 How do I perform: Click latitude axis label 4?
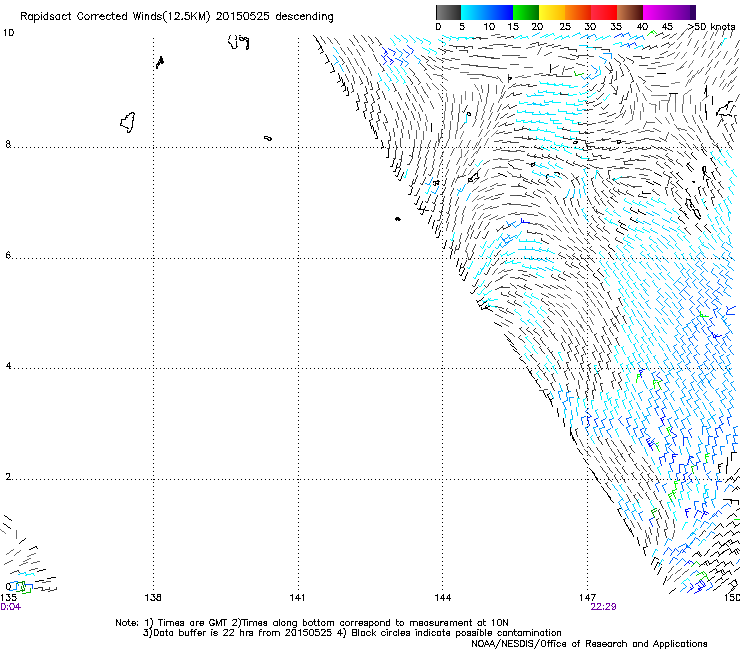tap(8, 366)
